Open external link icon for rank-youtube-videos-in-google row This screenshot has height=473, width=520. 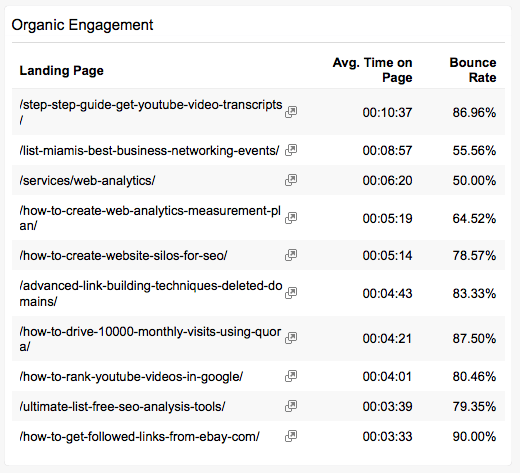pyautogui.click(x=291, y=376)
